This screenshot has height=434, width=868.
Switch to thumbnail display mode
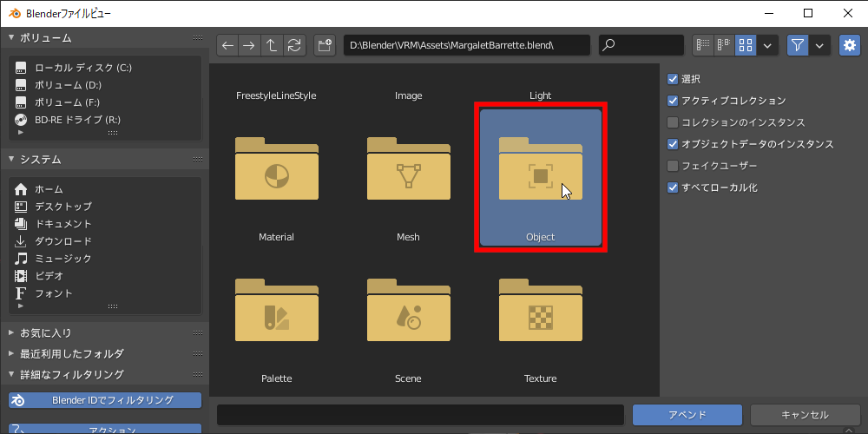[x=746, y=45]
